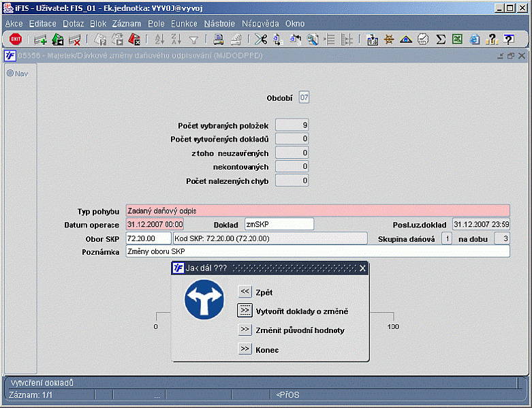Click the enter query icon with question mark
532x408 pixels.
[x=100, y=40]
